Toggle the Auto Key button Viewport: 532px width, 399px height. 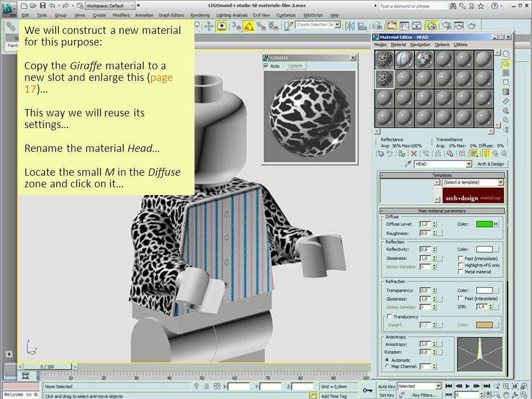click(386, 386)
